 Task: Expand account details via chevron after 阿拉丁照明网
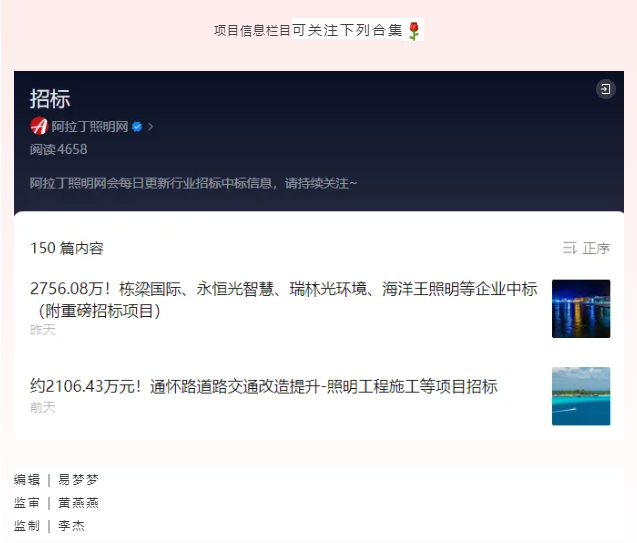[x=151, y=127]
